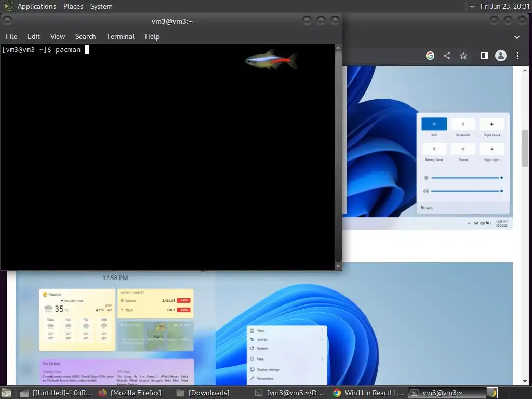Click the share icon in Chrome's address bar

(447, 56)
